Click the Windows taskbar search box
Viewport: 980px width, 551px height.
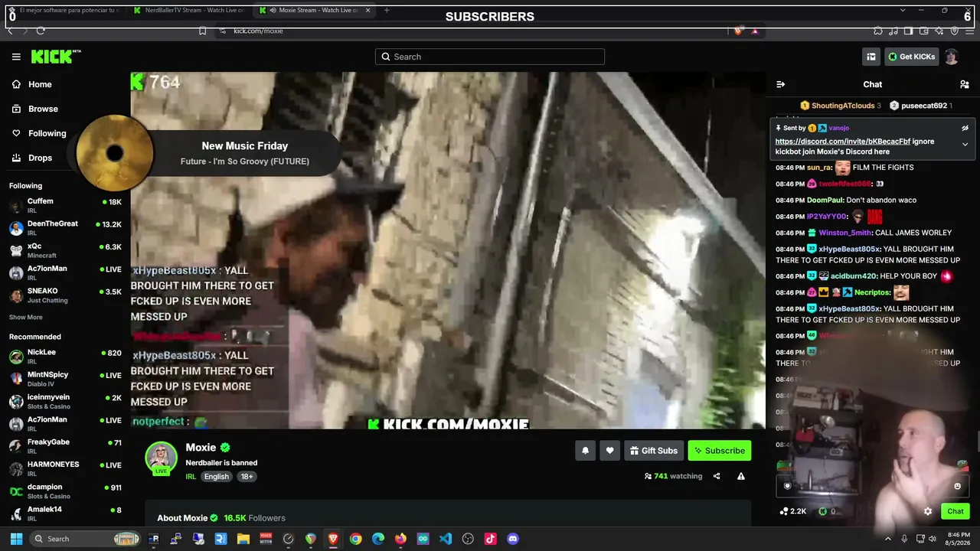(x=85, y=539)
